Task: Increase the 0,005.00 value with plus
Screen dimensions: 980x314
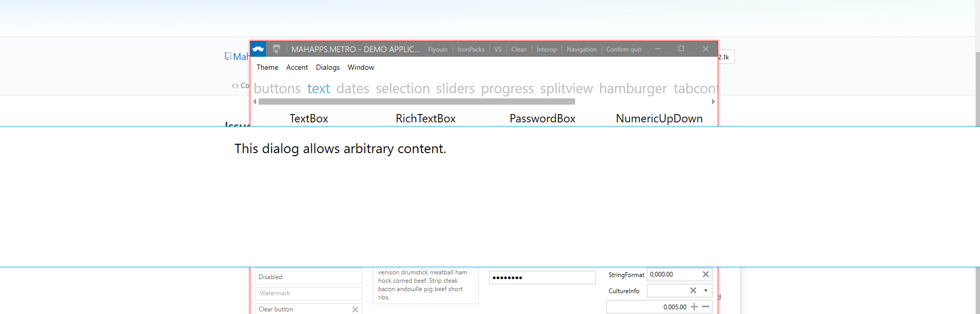Action: tap(694, 307)
